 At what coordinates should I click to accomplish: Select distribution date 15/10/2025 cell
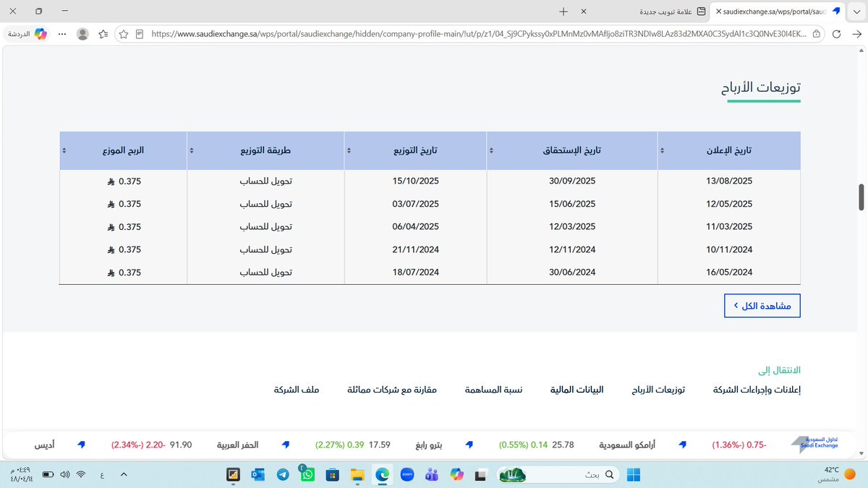pos(416,181)
